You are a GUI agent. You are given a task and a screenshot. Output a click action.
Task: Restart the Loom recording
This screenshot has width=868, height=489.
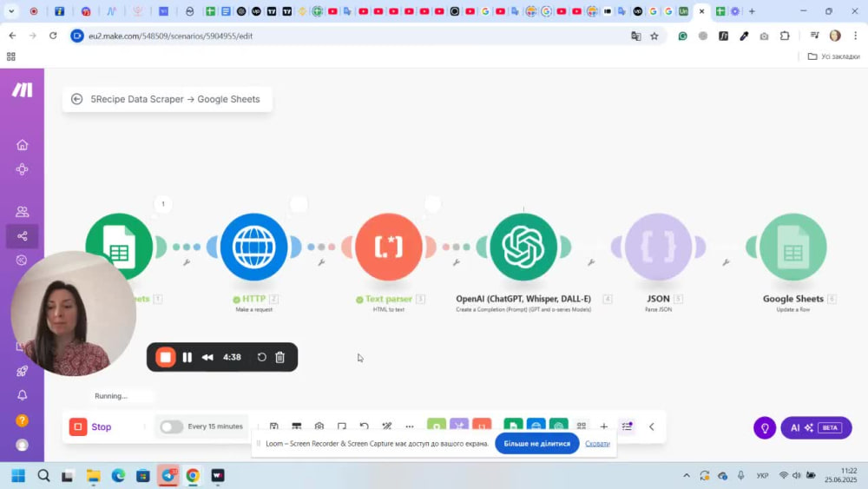[x=262, y=357]
